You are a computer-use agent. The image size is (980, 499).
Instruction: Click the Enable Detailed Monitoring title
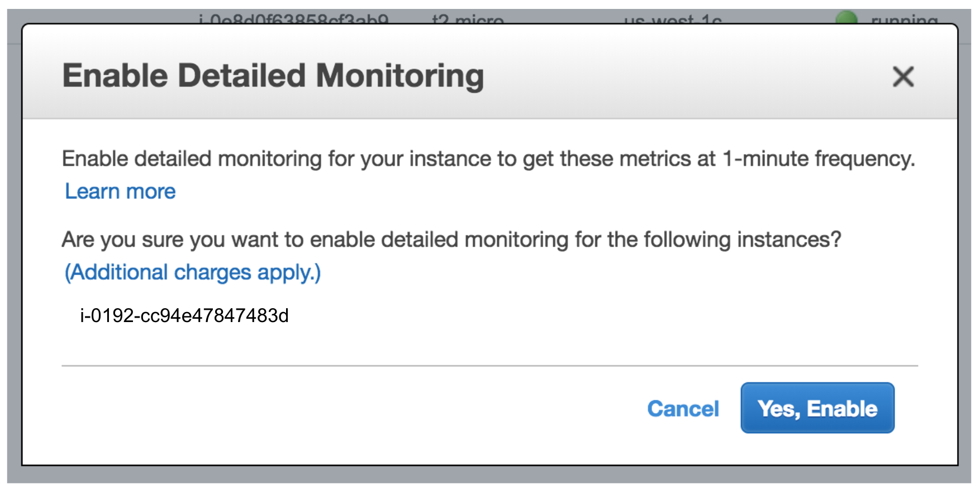coord(273,76)
